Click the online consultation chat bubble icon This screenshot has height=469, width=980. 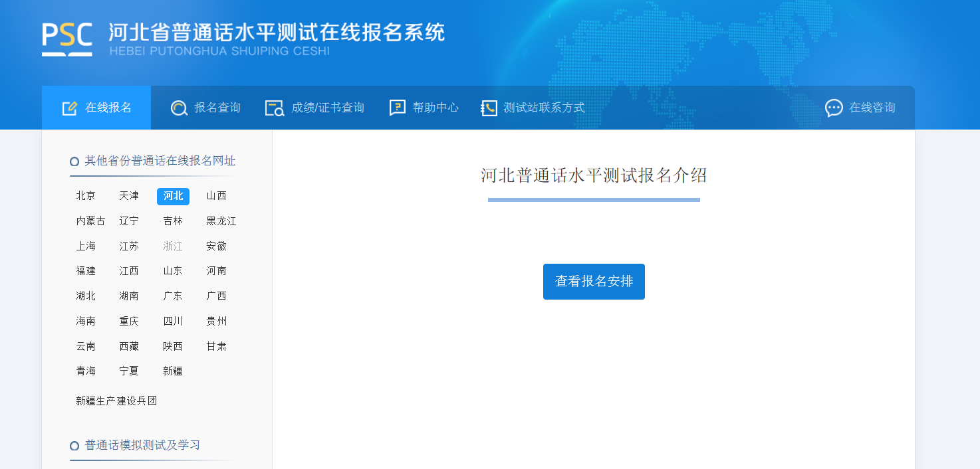(834, 108)
